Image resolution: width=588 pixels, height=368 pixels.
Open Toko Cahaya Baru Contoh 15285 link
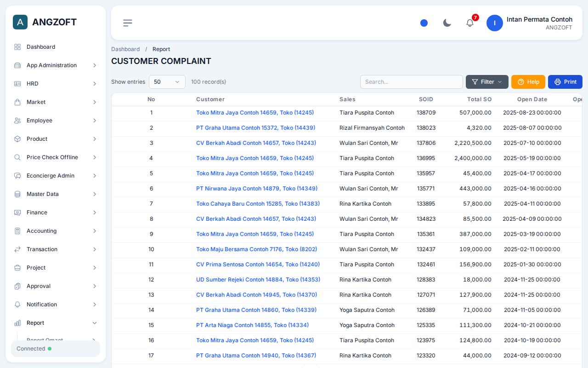click(x=258, y=204)
